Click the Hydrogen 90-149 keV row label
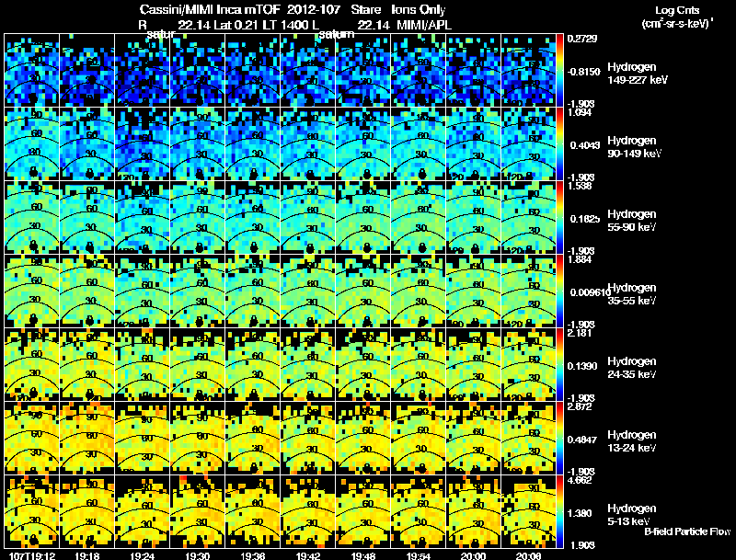736x560 pixels. [x=634, y=147]
